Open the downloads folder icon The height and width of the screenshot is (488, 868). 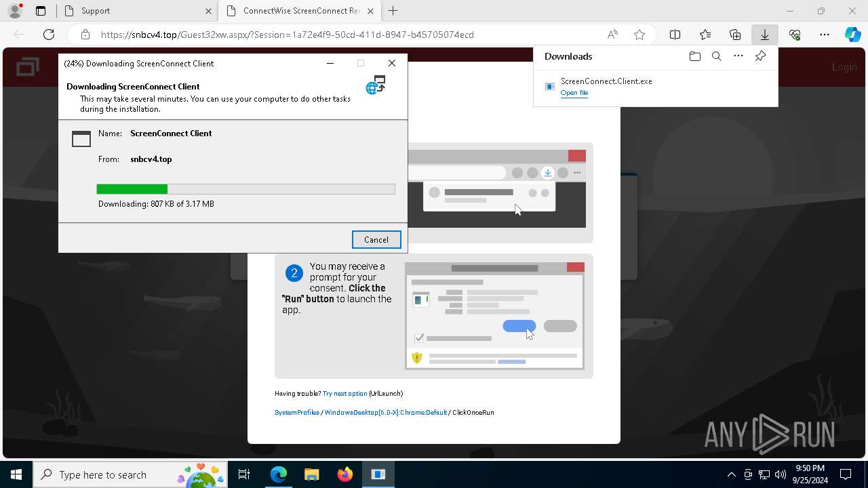694,56
